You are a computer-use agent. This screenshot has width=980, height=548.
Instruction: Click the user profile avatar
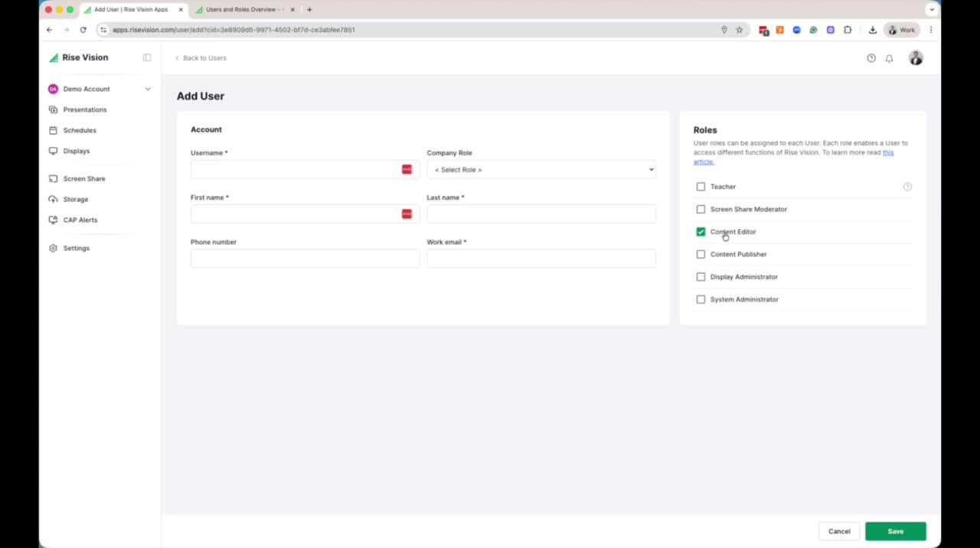pos(916,58)
